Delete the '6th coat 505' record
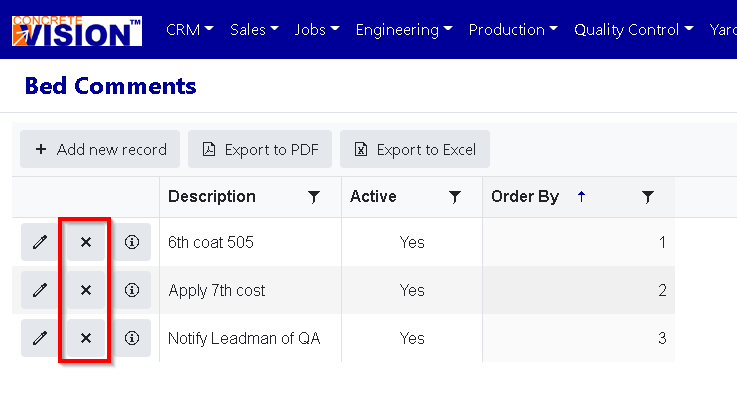The height and width of the screenshot is (415, 737). coord(86,242)
